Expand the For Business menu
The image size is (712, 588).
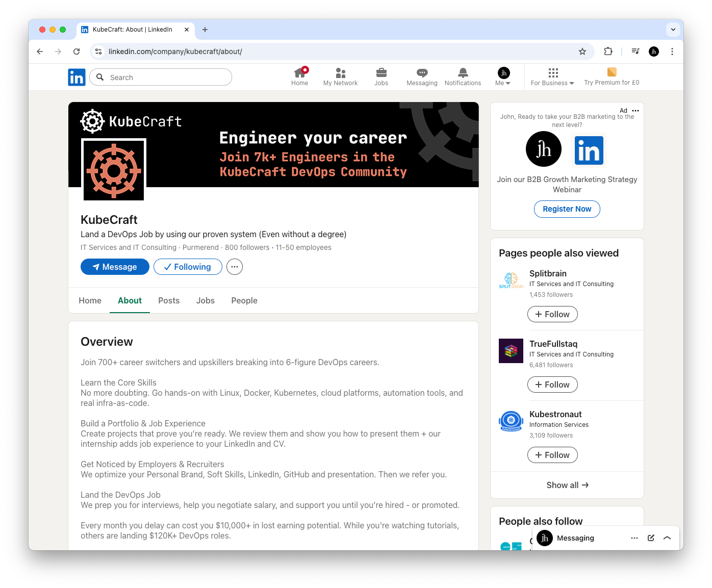(552, 76)
